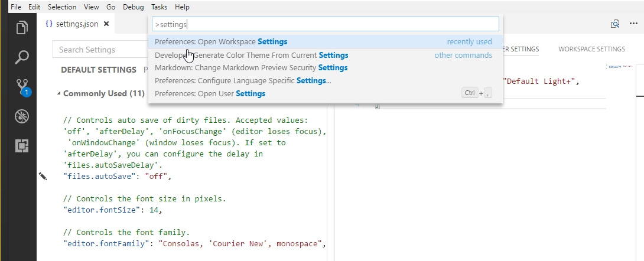The width and height of the screenshot is (644, 261).
Task: Select Preferences: Open Workspace Settings command
Action: 326,41
